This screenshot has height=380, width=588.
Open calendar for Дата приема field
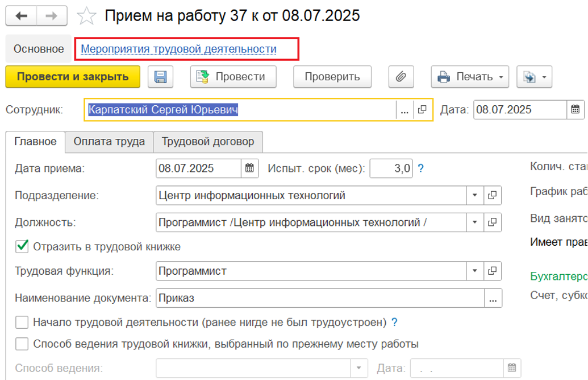pos(249,168)
